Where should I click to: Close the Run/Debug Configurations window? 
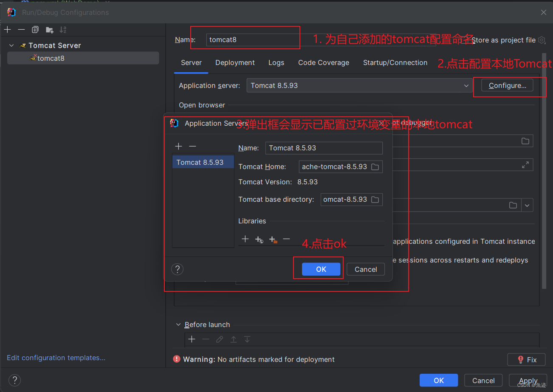tap(544, 12)
